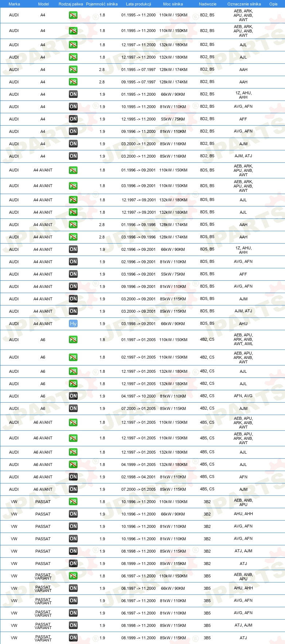Click ON icon in PASSAT 3B2 ATJ, AJM row

[73, 551]
